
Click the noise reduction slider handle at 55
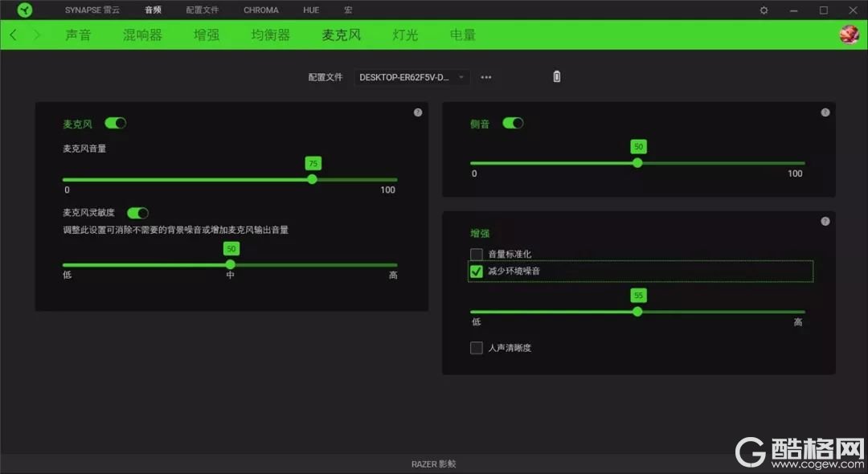(x=637, y=312)
